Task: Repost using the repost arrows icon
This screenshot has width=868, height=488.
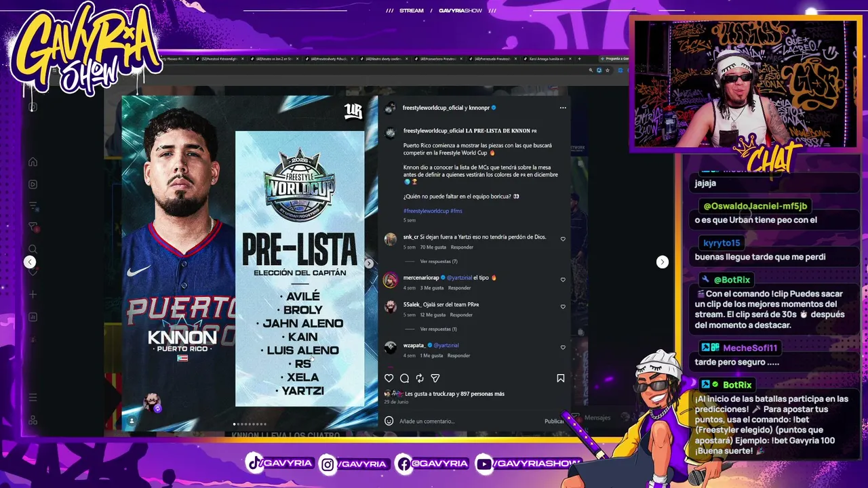Action: coord(420,378)
